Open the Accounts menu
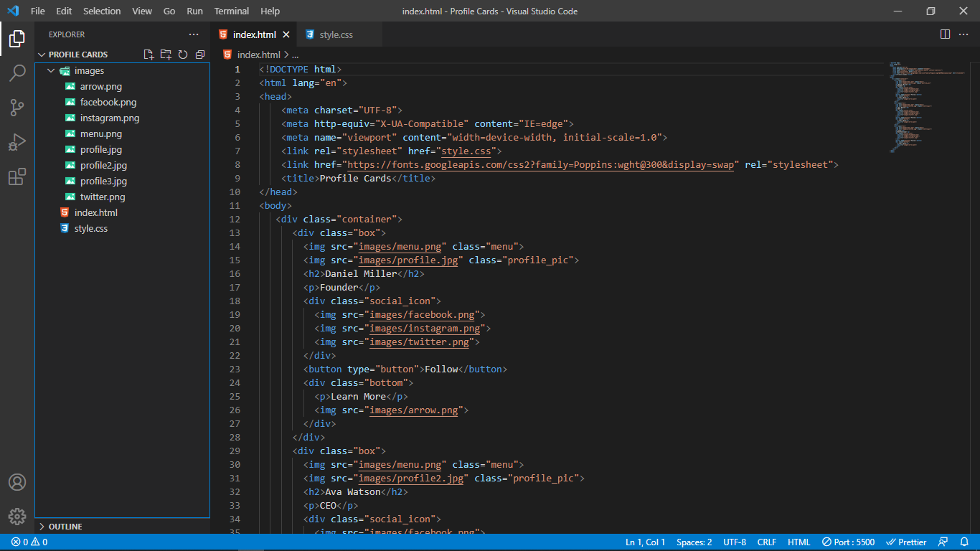The image size is (980, 551). coord(17,482)
